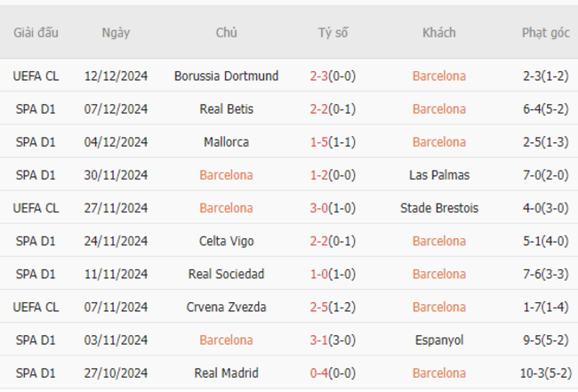Click the 2-3 score of Dortmund match

pos(319,76)
